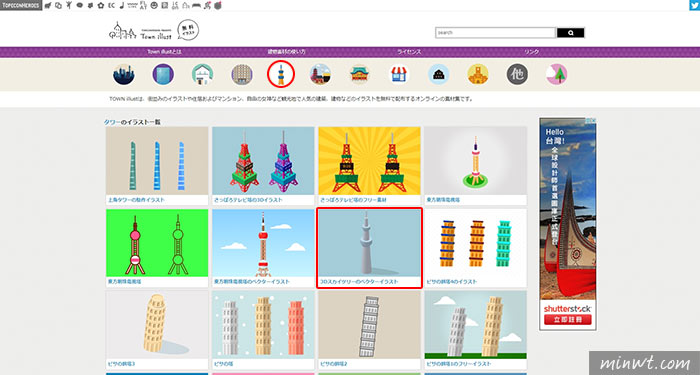This screenshot has height=375, width=700.
Task: Open the two Pisa towers with clouds thumbnail
Action: (475, 325)
